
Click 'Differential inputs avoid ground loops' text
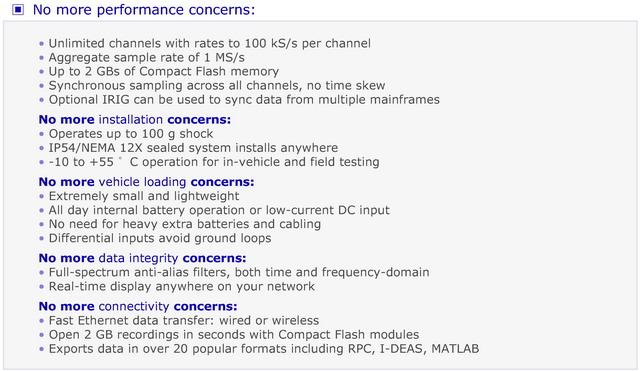(160, 238)
